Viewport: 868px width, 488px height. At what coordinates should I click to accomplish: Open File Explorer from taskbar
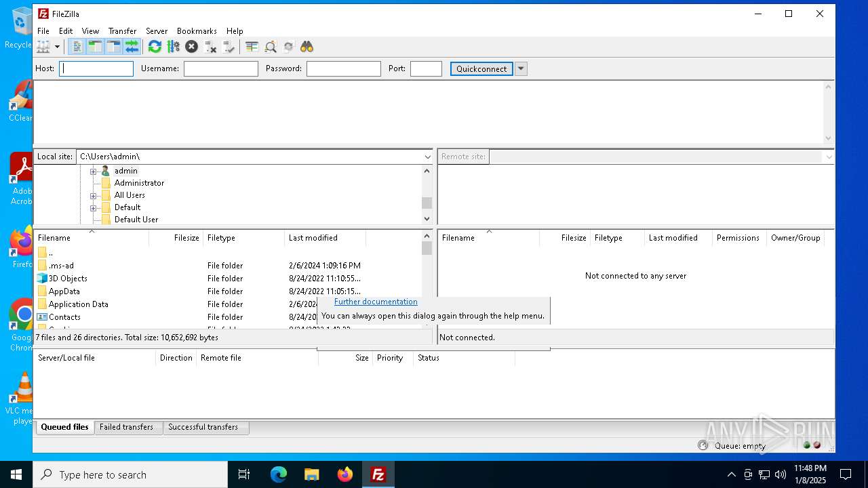(x=312, y=474)
